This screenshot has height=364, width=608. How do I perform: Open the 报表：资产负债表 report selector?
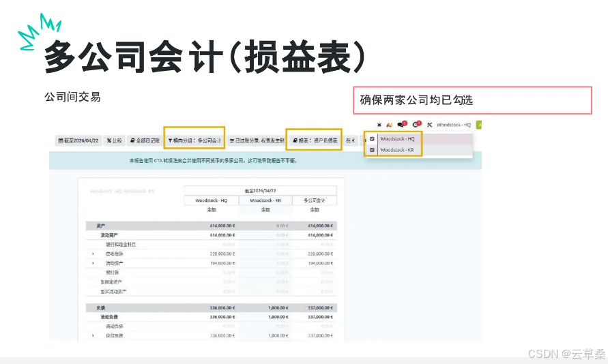click(x=315, y=140)
